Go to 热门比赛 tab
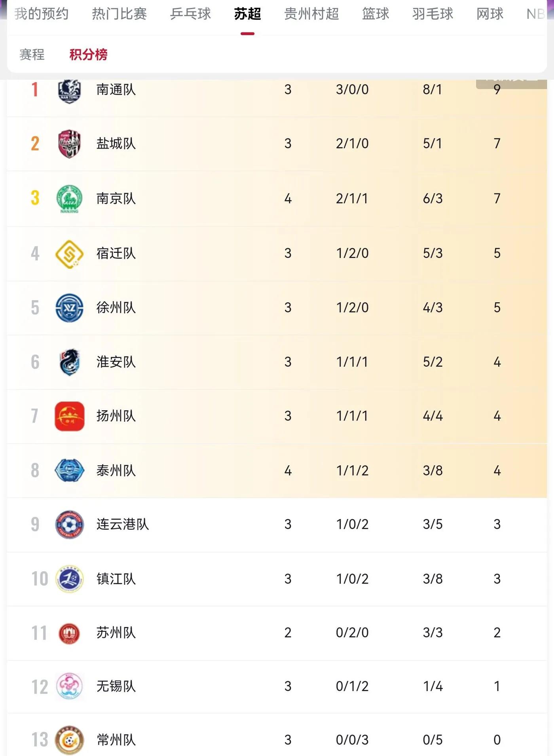554x756 pixels. point(119,14)
